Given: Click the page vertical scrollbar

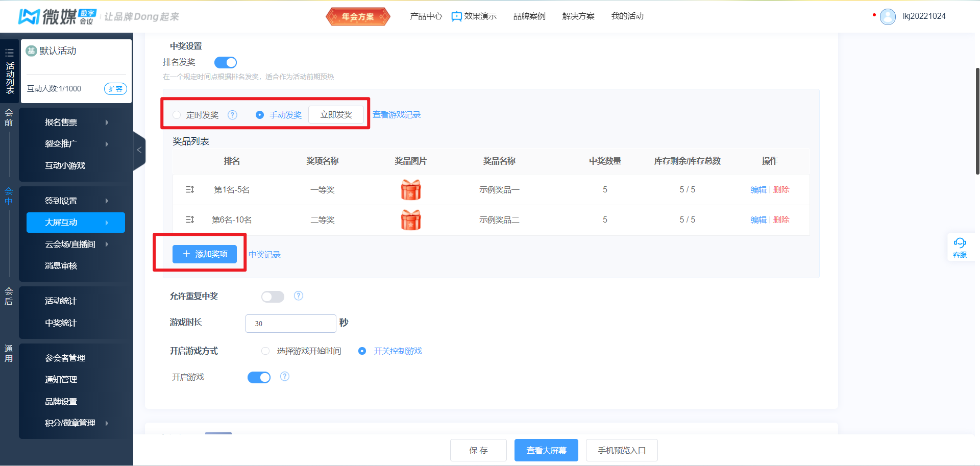Looking at the screenshot, I should 977,121.
